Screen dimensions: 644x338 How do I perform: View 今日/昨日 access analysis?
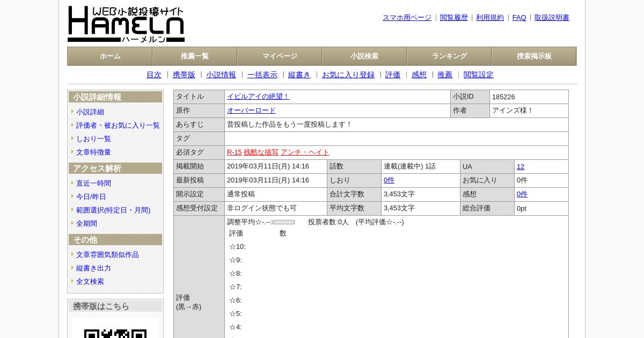coord(91,197)
